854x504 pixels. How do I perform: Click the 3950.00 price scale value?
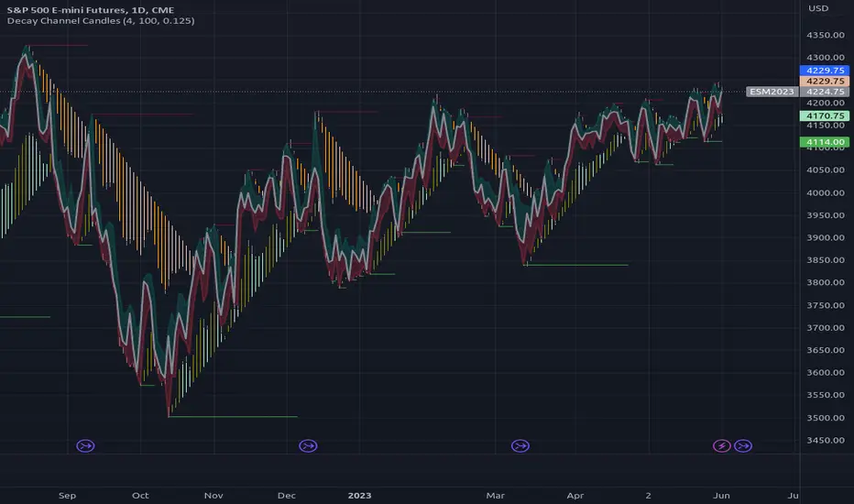point(826,215)
